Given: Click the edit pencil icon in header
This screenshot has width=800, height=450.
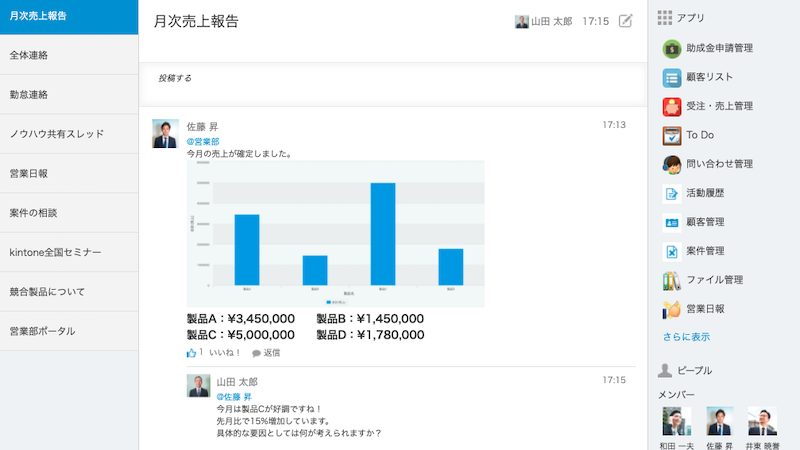Looking at the screenshot, I should [x=626, y=21].
